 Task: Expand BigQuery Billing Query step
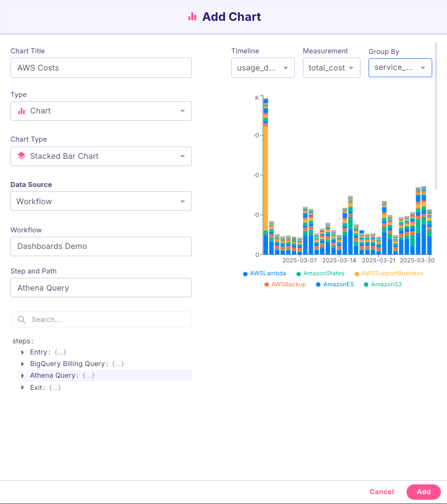pos(23,364)
